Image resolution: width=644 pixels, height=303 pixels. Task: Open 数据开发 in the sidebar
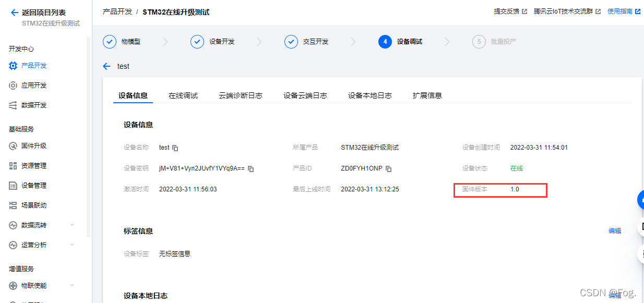coord(28,105)
